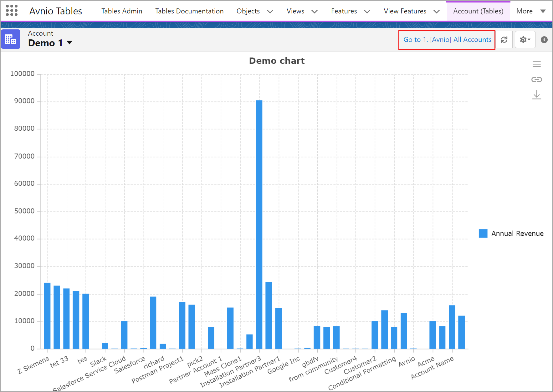553x392 pixels.
Task: Open the gear settings menu
Action: tap(525, 40)
